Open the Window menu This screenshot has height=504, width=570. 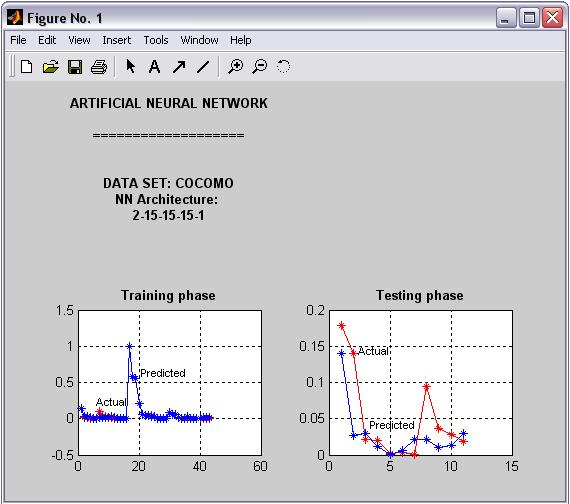[199, 40]
